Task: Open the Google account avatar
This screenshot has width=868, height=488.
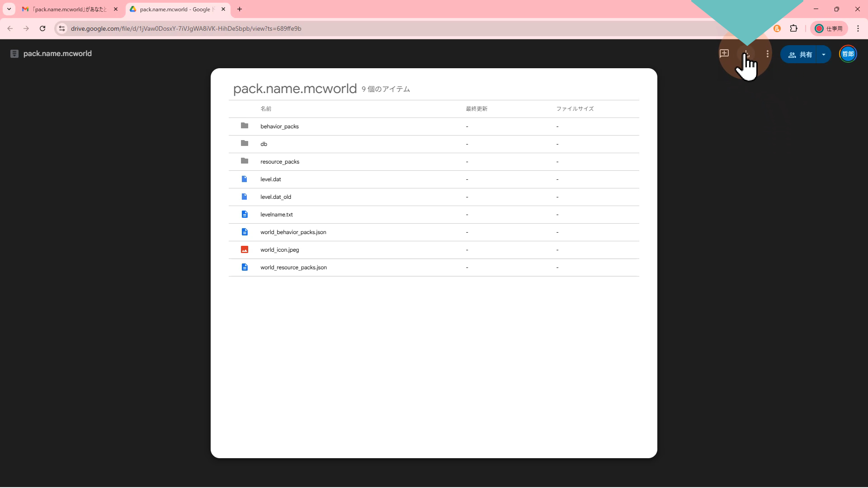Action: point(848,54)
